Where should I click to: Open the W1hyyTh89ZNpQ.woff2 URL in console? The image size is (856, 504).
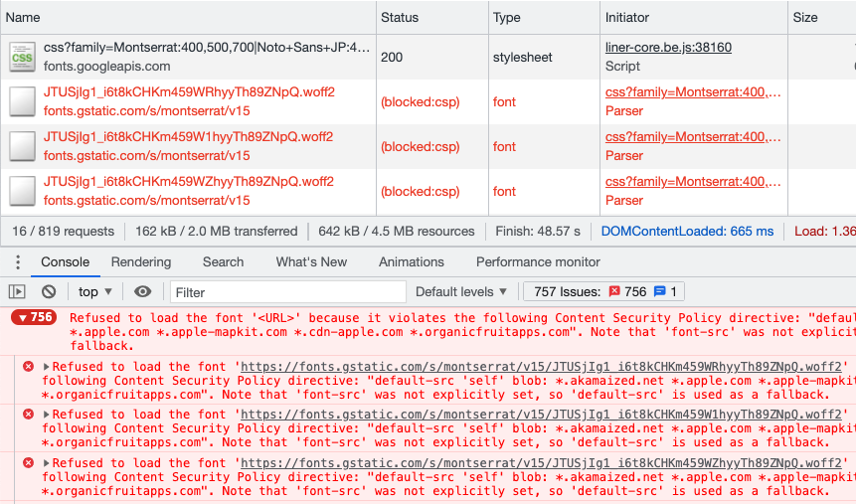pos(541,415)
